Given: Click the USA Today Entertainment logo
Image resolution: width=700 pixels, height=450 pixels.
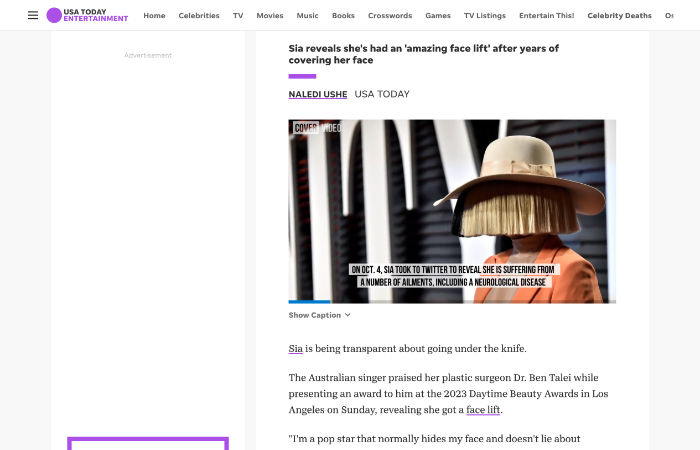Looking at the screenshot, I should tap(88, 15).
